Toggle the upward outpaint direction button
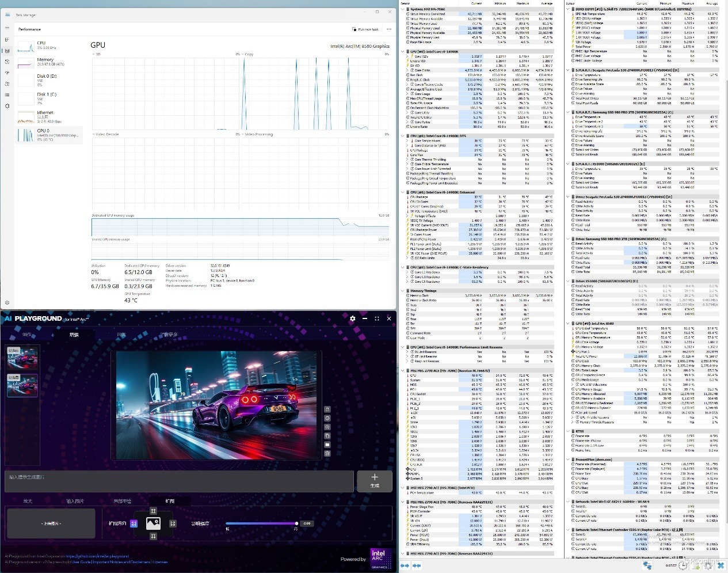Screen dimensions: 728x573 pos(153,511)
